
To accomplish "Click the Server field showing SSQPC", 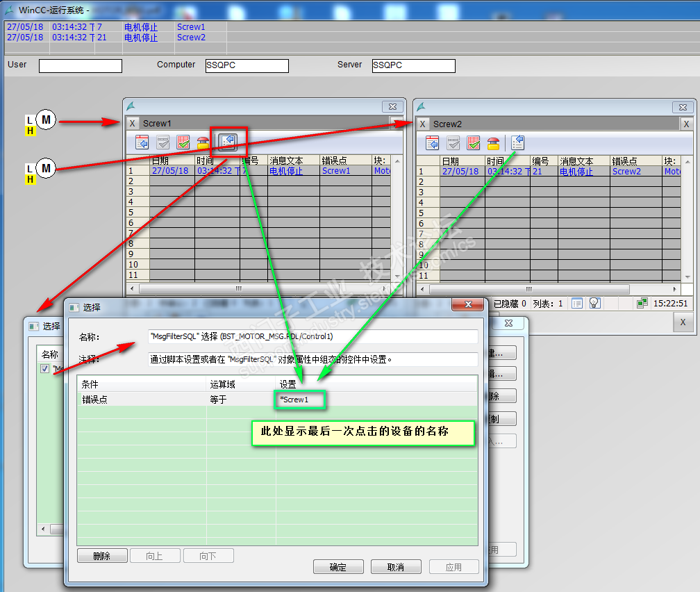I will (x=413, y=66).
